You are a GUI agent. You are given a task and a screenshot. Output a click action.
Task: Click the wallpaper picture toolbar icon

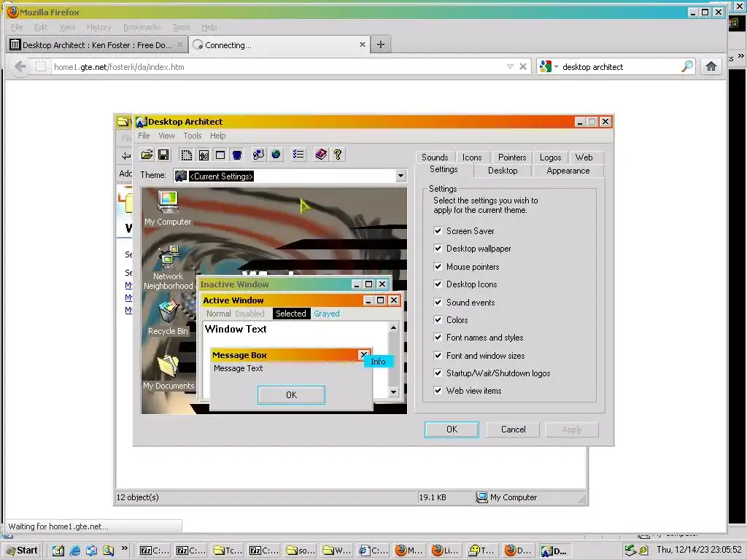[x=204, y=155]
